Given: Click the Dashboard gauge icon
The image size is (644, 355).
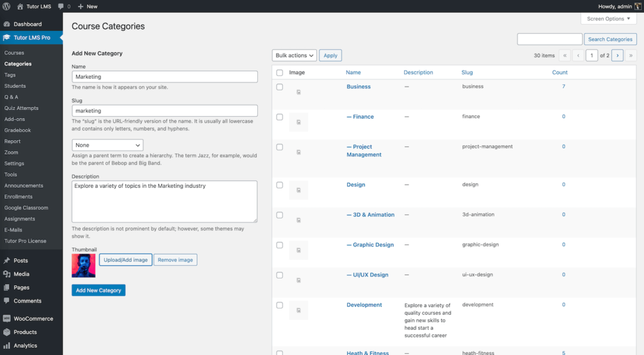Looking at the screenshot, I should coord(6,24).
